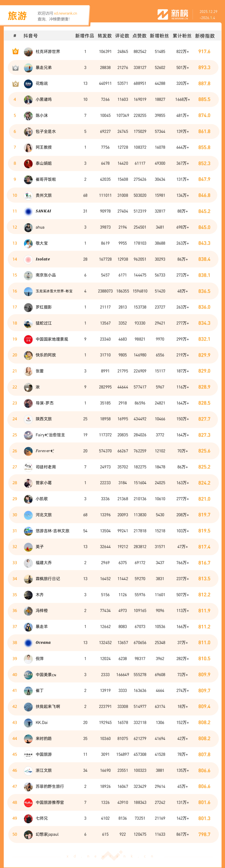Click the silver rank-2 crown badge
This screenshot has height=868, width=225.
pyautogui.click(x=15, y=68)
